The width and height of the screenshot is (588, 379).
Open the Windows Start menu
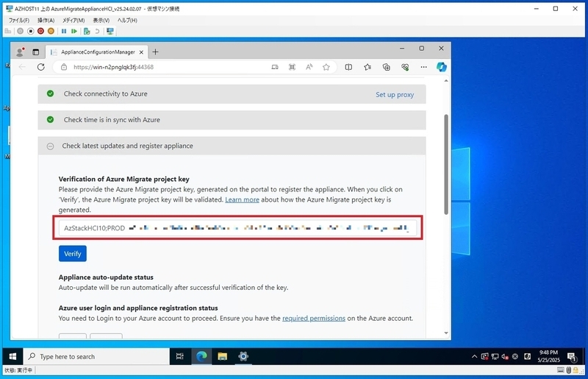tap(12, 356)
